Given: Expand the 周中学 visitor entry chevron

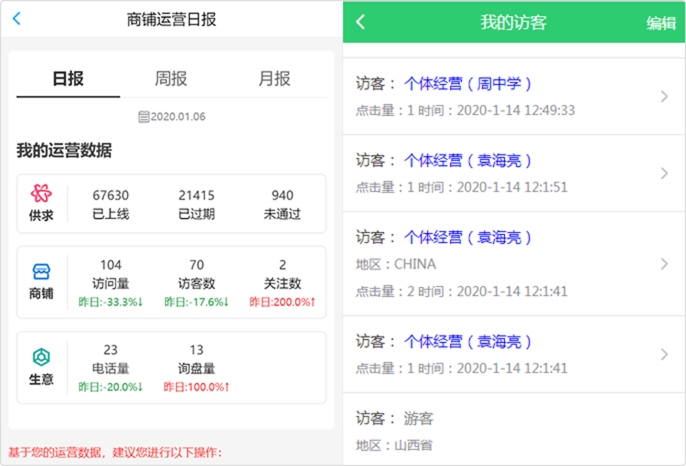Looking at the screenshot, I should click(x=664, y=96).
